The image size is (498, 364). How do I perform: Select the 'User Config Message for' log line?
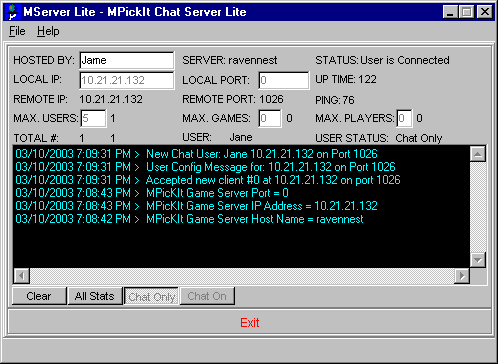205,167
